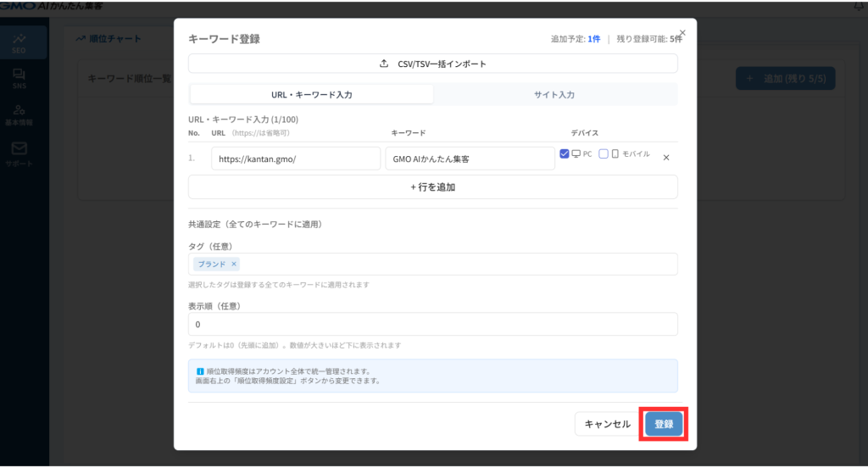This screenshot has height=468, width=868.
Task: Delete keyword row 1 with the x icon
Action: (x=666, y=158)
